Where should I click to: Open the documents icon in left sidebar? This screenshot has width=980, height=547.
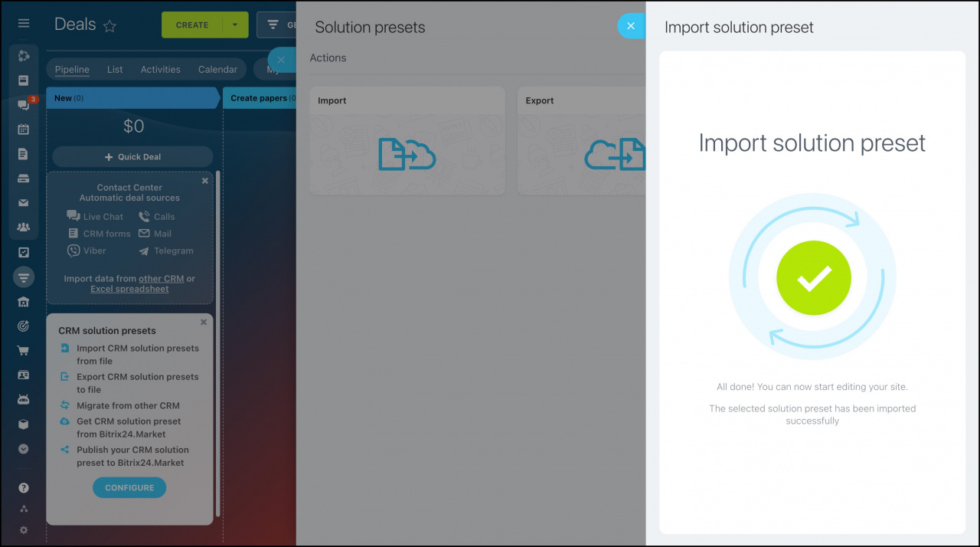coord(24,154)
